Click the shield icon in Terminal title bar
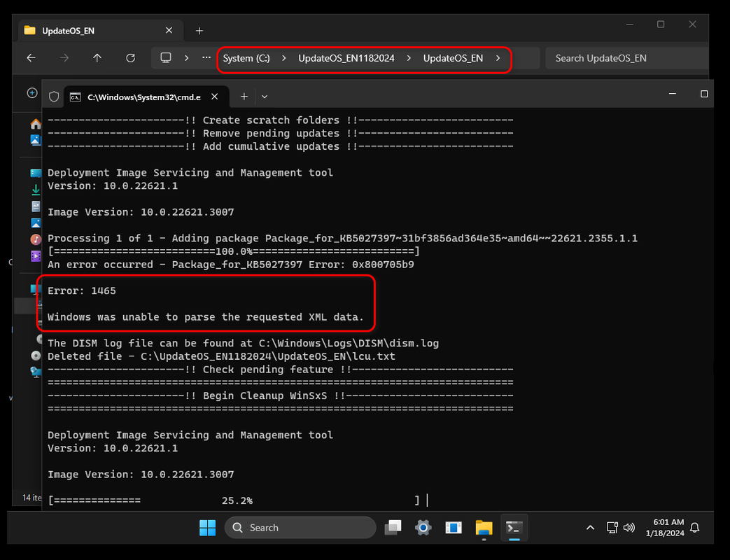The image size is (730, 560). (x=54, y=97)
